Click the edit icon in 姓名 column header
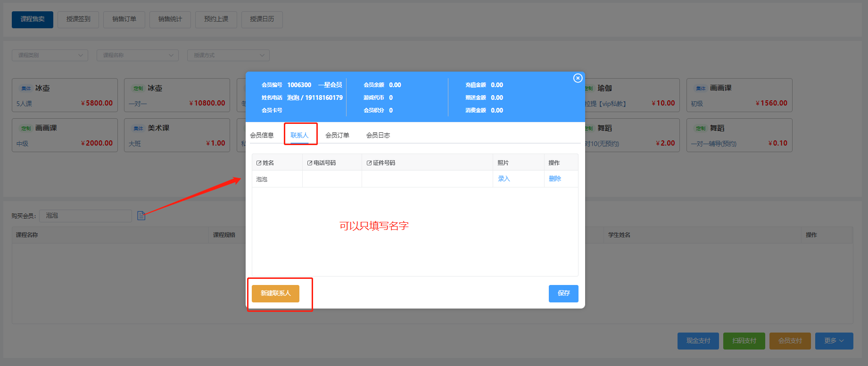The width and height of the screenshot is (868, 366). click(x=259, y=163)
